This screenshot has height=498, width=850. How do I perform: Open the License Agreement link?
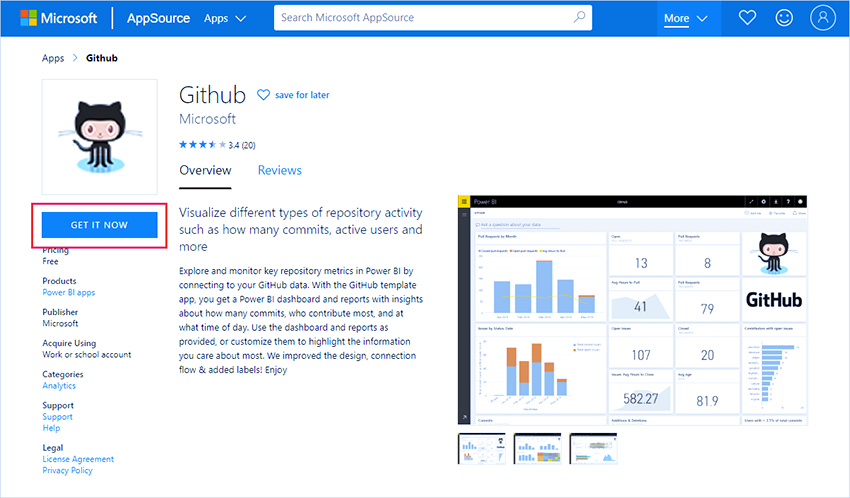(78, 459)
